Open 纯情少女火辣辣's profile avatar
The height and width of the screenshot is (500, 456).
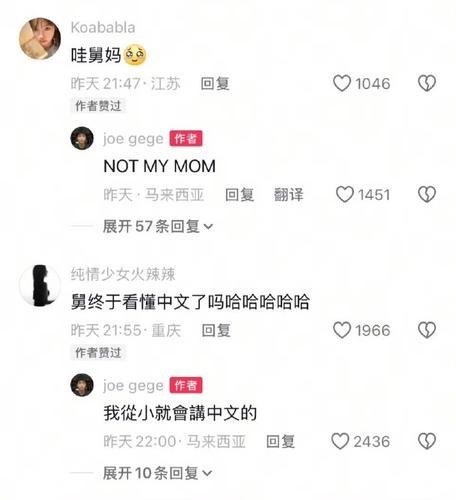pos(40,285)
